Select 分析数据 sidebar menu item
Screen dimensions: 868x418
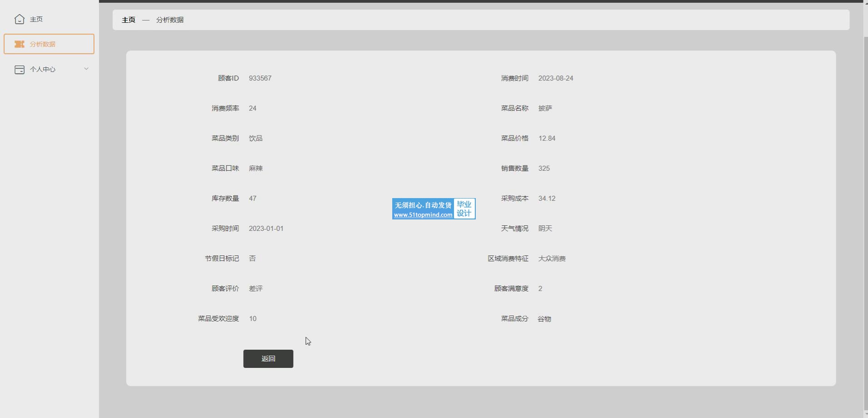[x=43, y=44]
